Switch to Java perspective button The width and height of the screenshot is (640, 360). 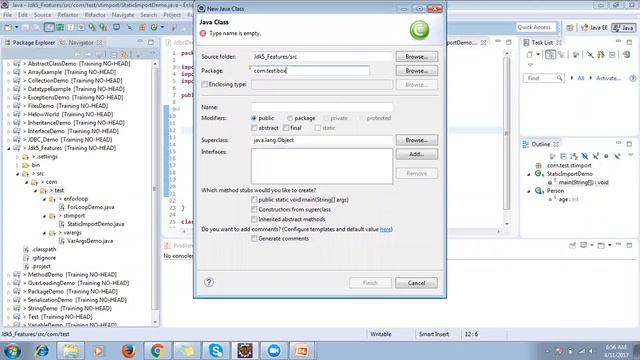624,27
